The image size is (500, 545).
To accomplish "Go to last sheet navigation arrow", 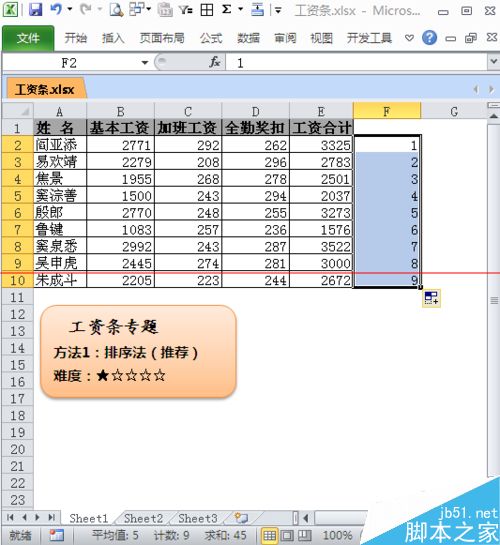I will point(51,518).
